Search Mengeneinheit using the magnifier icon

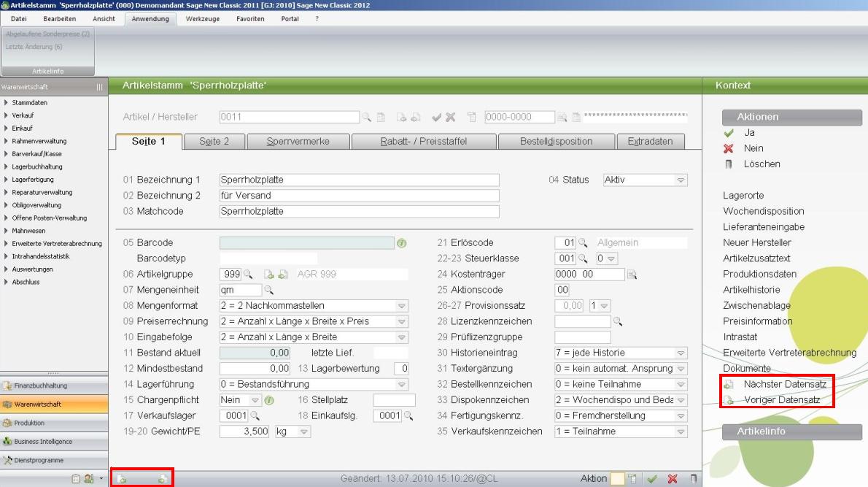268,290
